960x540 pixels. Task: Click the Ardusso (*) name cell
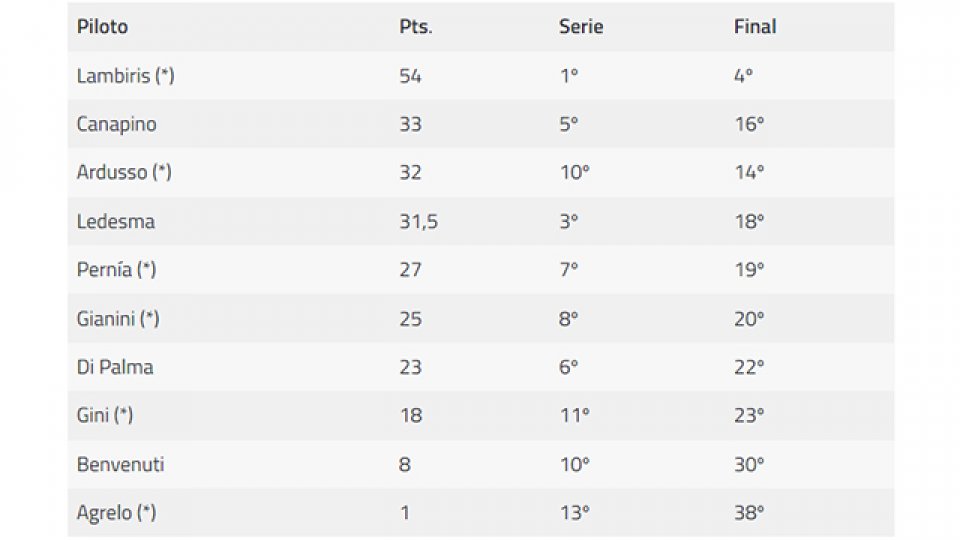pos(124,172)
